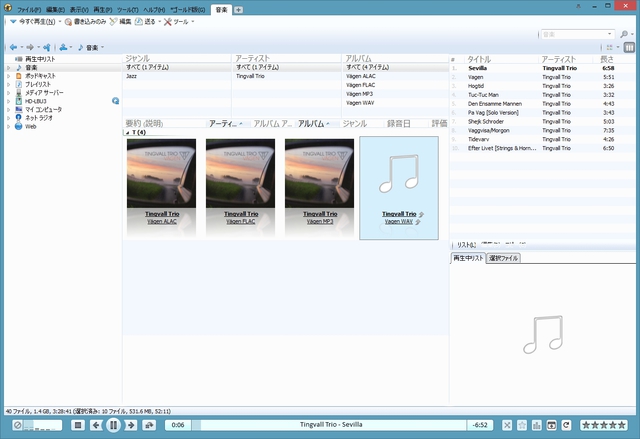The image size is (640, 439).
Task: Expand the ポッドキャスト tree node
Action: point(6,76)
